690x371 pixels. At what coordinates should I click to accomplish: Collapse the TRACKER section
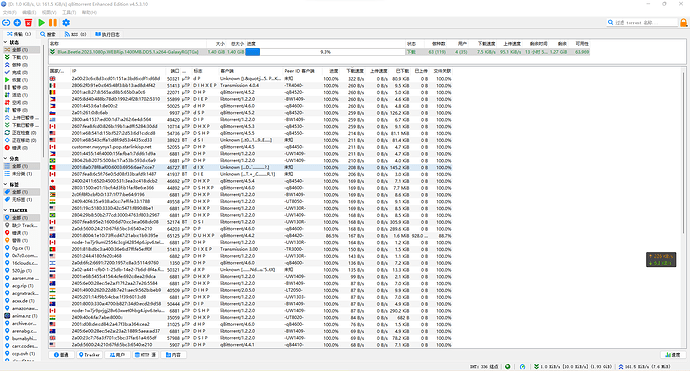(5, 210)
